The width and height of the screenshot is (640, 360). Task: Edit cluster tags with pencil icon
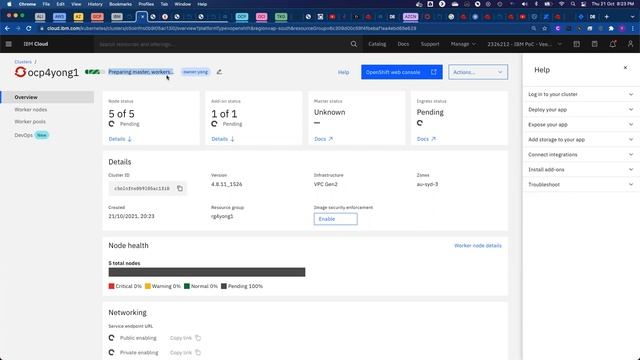(219, 72)
